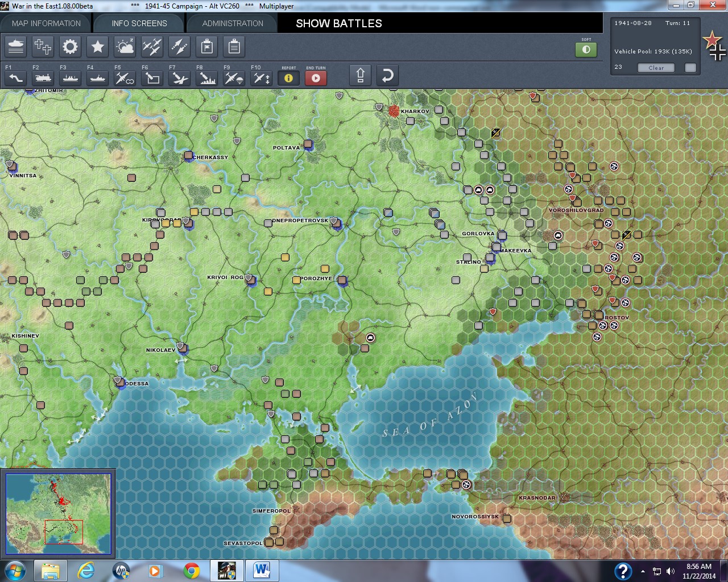This screenshot has width=728, height=582.
Task: Select the F5 air recon mode
Action: [x=125, y=77]
